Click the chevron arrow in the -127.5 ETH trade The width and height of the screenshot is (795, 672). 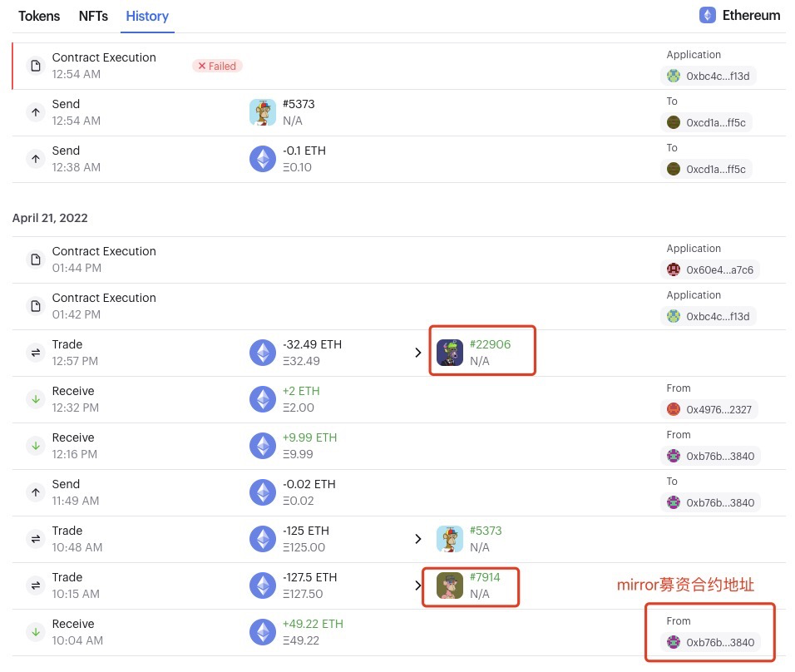(417, 586)
